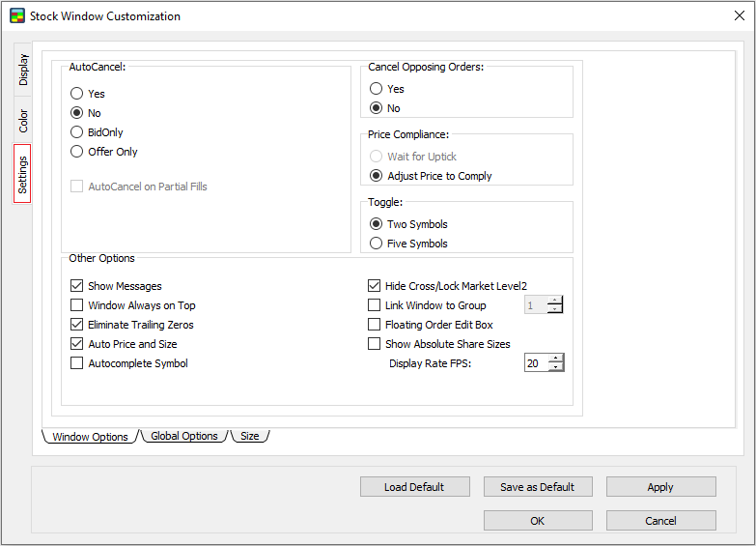
Task: Select Yes for Cancel Opposing Orders
Action: (376, 89)
